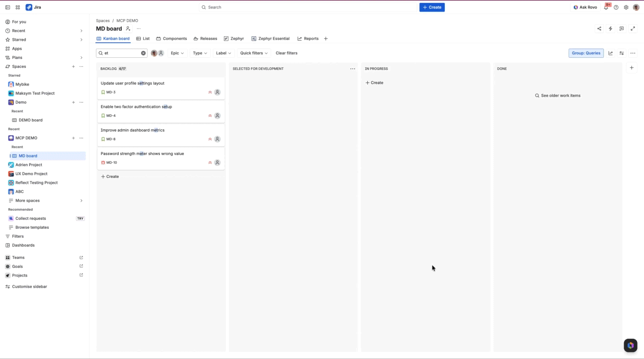Open board insights chart icon
Image resolution: width=644 pixels, height=359 pixels.
(x=610, y=53)
